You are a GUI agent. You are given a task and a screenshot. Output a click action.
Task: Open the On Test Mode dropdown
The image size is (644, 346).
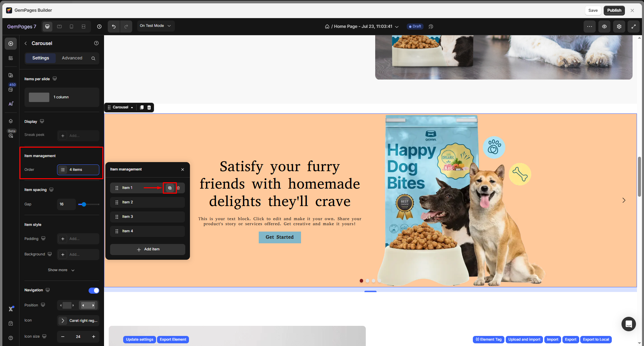[156, 26]
